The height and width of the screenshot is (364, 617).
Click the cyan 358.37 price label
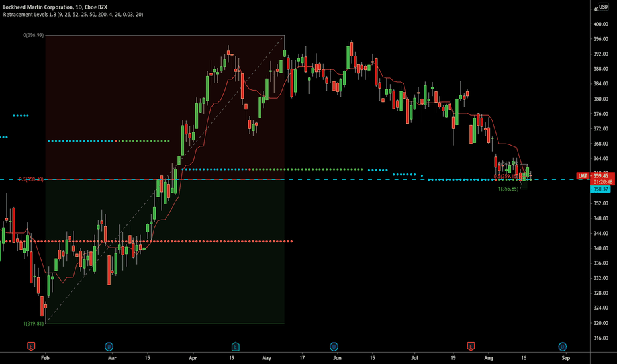click(x=600, y=189)
